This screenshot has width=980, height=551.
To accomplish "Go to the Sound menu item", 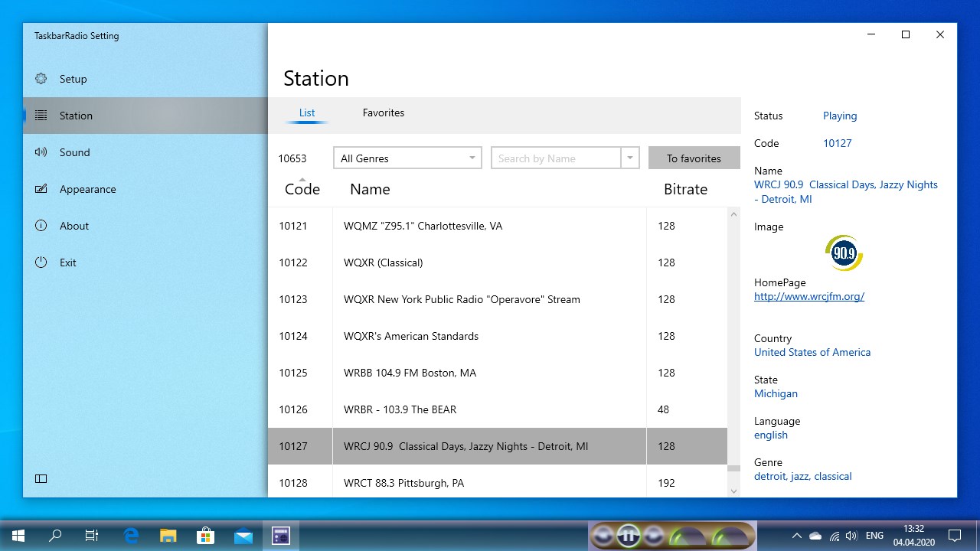I will pyautogui.click(x=145, y=152).
